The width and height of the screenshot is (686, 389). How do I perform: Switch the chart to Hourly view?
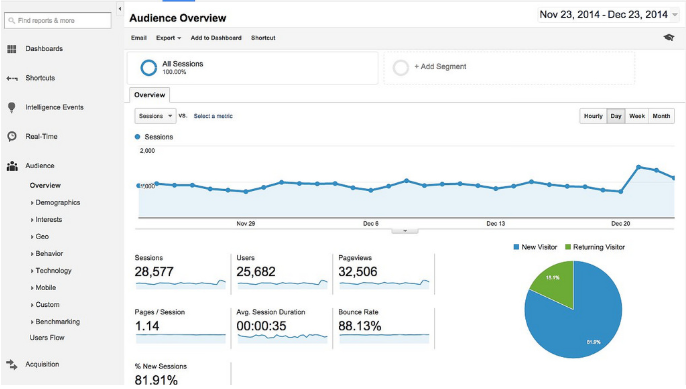tap(593, 116)
